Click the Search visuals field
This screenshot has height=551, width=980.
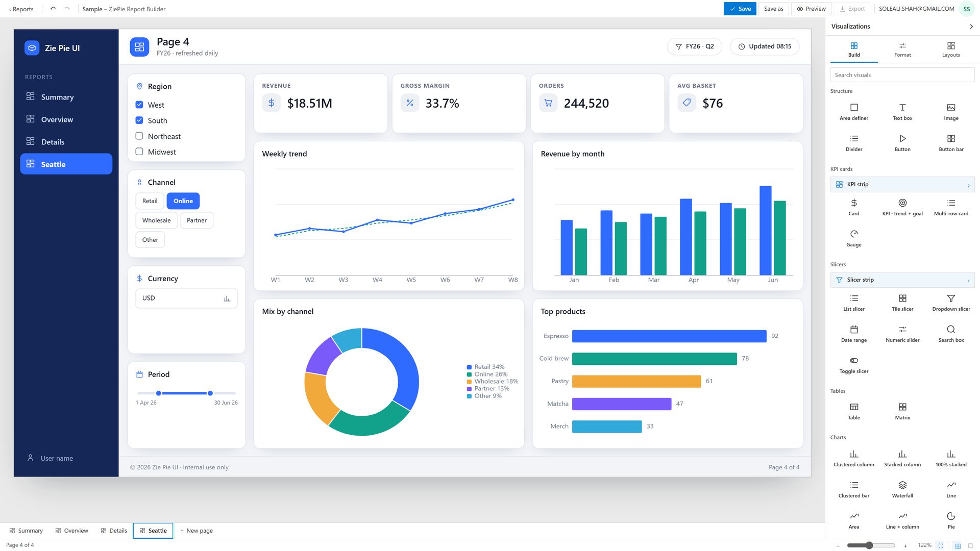(x=902, y=75)
